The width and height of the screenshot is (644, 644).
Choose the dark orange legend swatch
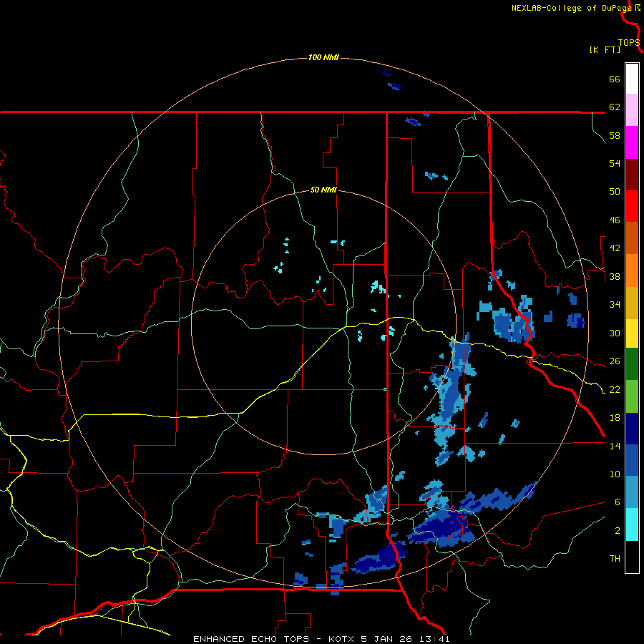pos(632,238)
